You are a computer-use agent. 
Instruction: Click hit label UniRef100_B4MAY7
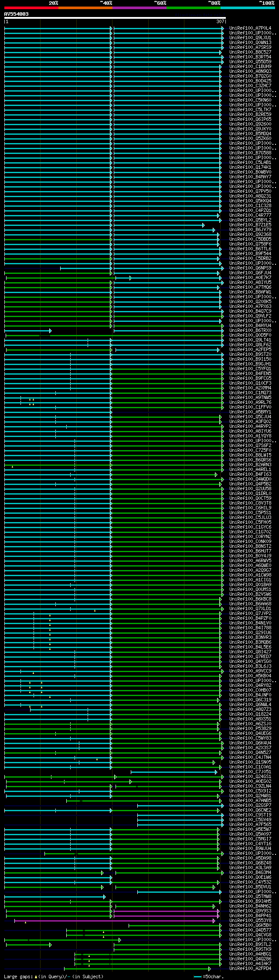(x=250, y=177)
